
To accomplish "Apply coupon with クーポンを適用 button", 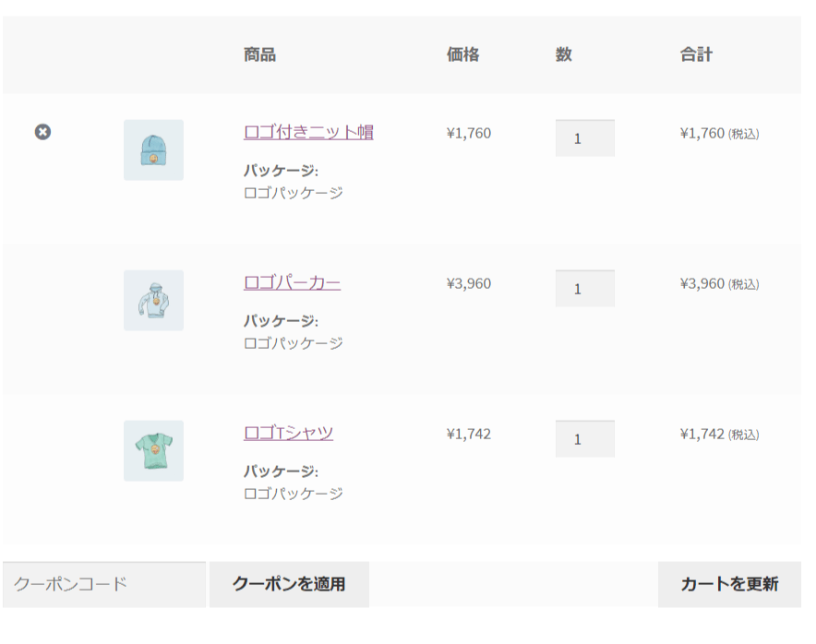I will [x=289, y=584].
